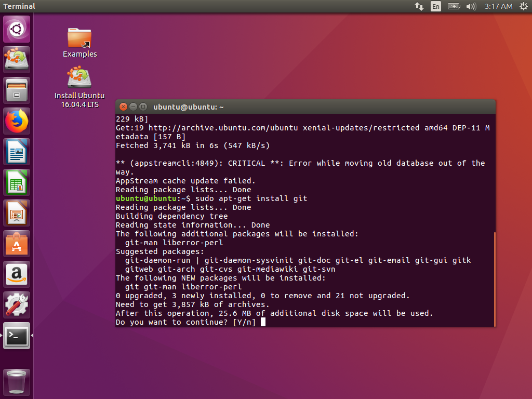Open System Settings from the launcher
Screen dimensions: 532x399
pyautogui.click(x=16, y=304)
